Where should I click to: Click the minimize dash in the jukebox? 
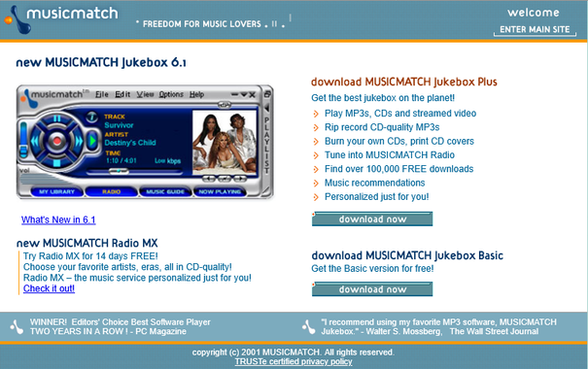click(x=234, y=94)
